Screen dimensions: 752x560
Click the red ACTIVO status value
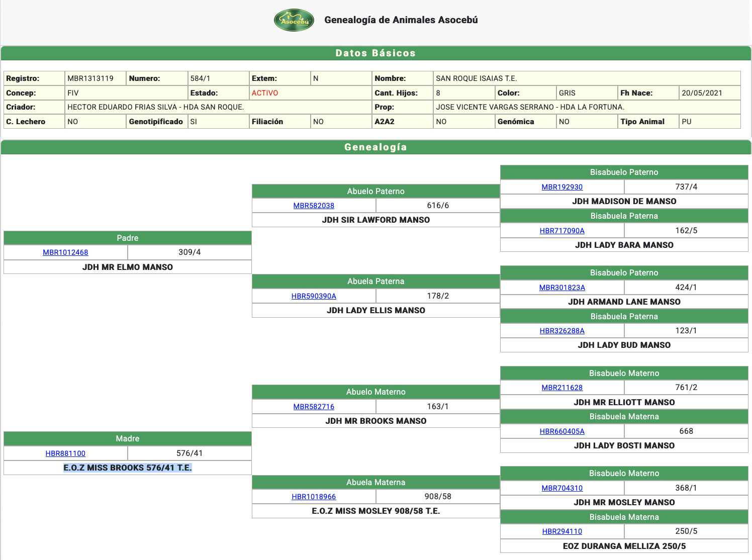pyautogui.click(x=265, y=93)
